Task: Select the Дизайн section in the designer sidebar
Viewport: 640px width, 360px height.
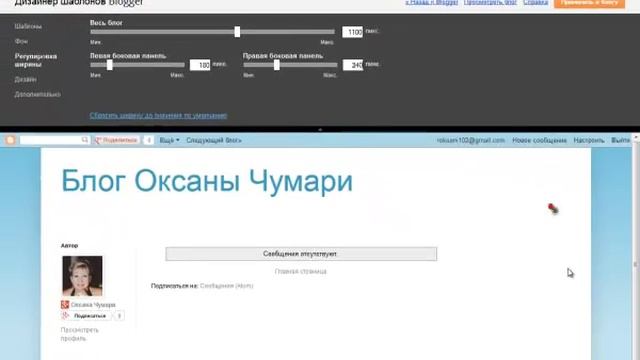Action: coord(25,79)
